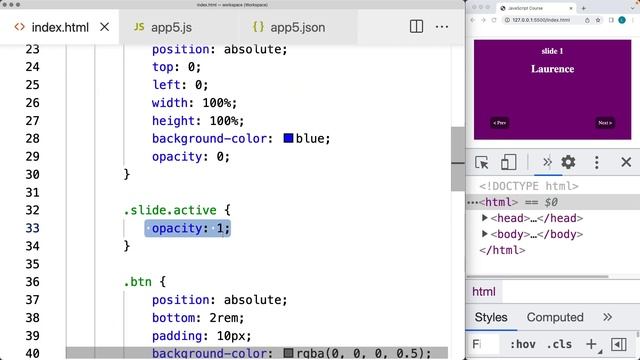Select the html element row in DOM tree
Viewport: 640px width, 360px height.
pos(553,202)
